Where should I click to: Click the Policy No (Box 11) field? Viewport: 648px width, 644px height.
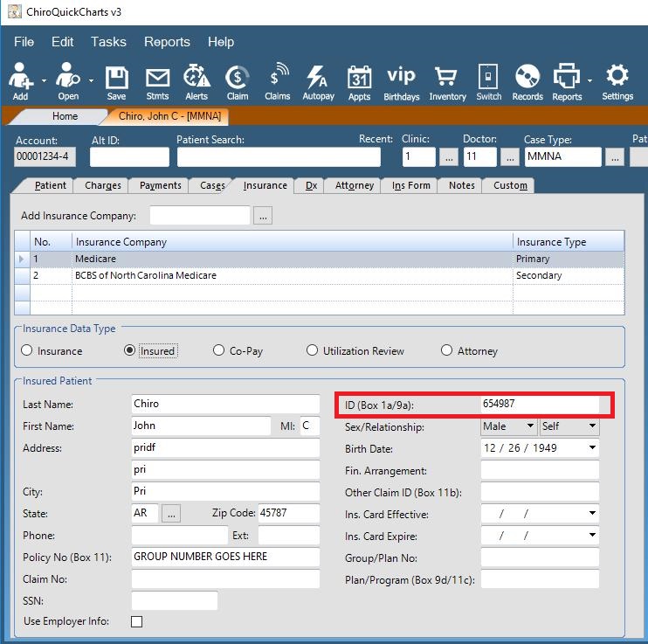pyautogui.click(x=225, y=557)
